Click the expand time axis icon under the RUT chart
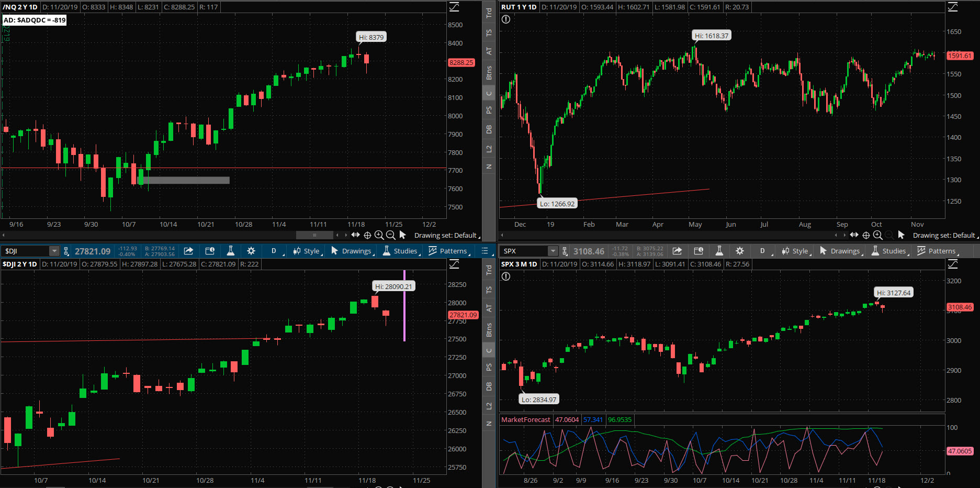The width and height of the screenshot is (980, 488). [854, 235]
